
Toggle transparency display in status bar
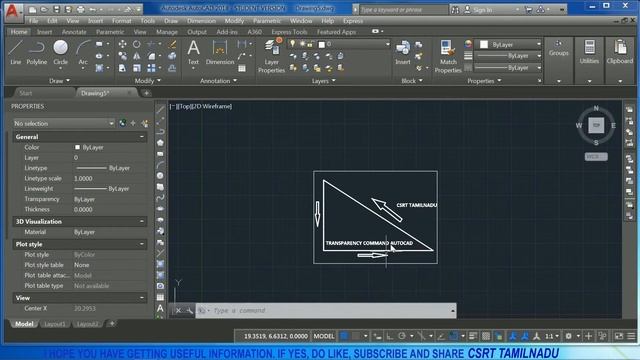486,336
